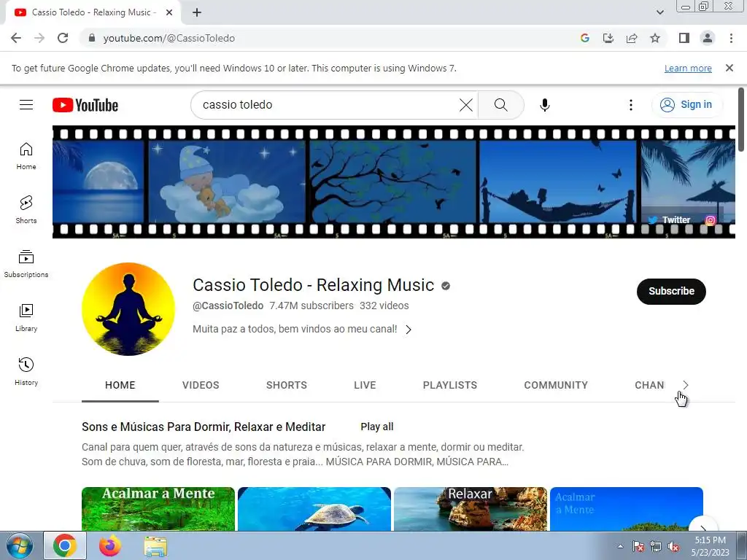The height and width of the screenshot is (560, 747).
Task: Open the Relaxar coastal cliffs video thumbnail
Action: pyautogui.click(x=471, y=508)
